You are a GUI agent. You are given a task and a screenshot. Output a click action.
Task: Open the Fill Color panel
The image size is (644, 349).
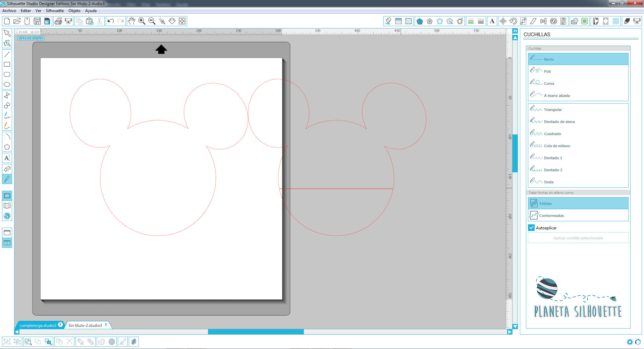point(388,21)
